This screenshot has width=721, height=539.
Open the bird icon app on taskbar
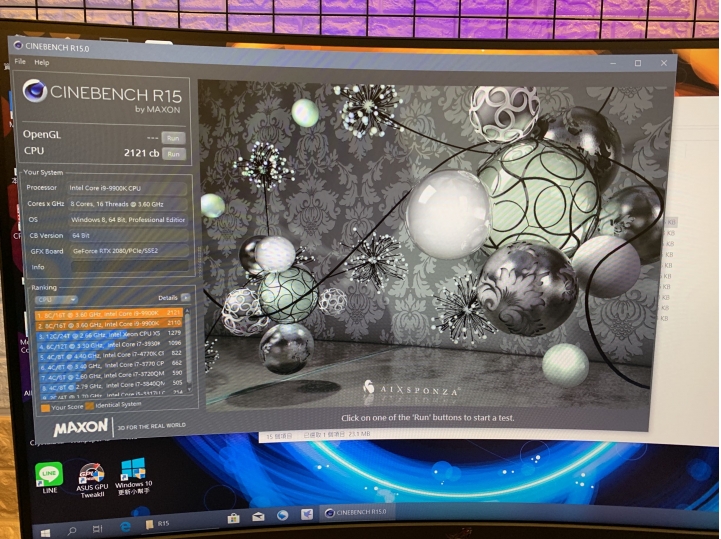pos(307,514)
